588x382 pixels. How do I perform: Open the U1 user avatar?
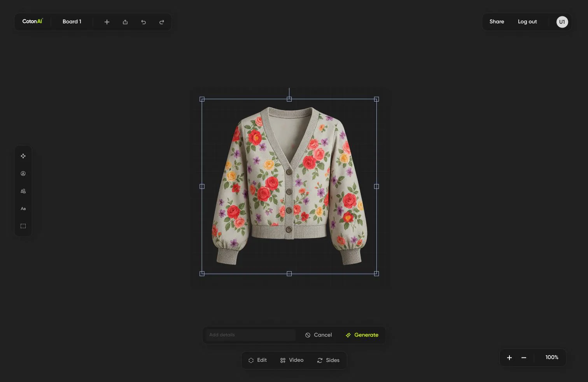pyautogui.click(x=562, y=22)
